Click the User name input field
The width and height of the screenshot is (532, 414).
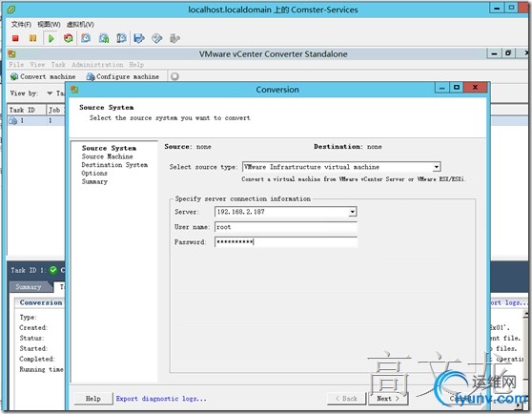click(286, 227)
